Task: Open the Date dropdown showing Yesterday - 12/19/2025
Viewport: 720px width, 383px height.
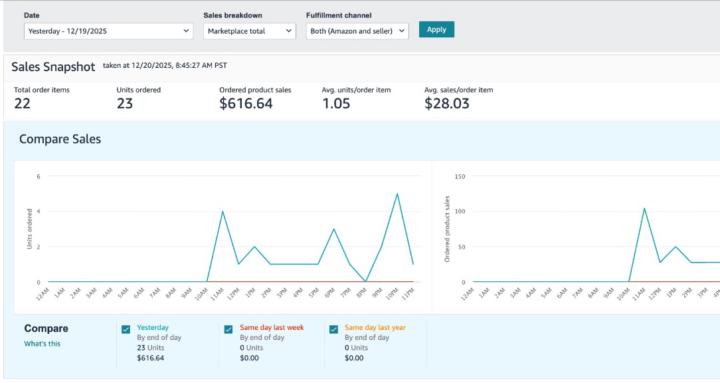Action: (x=108, y=31)
